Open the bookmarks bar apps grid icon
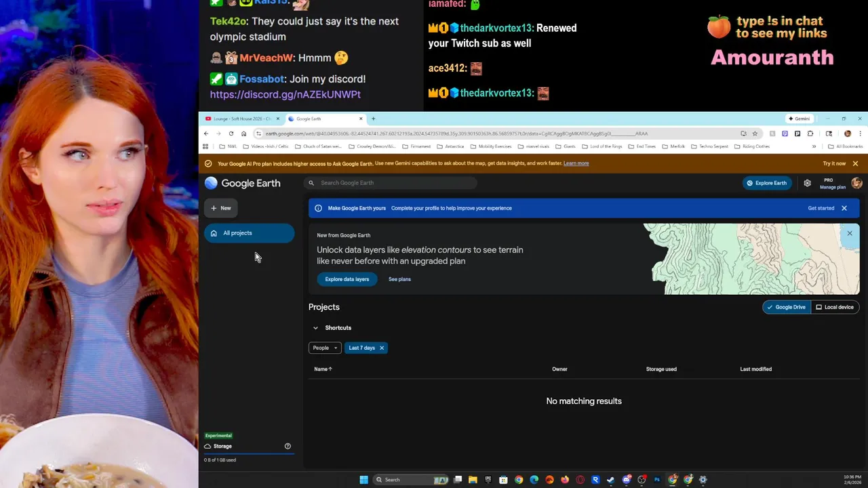 [x=205, y=146]
